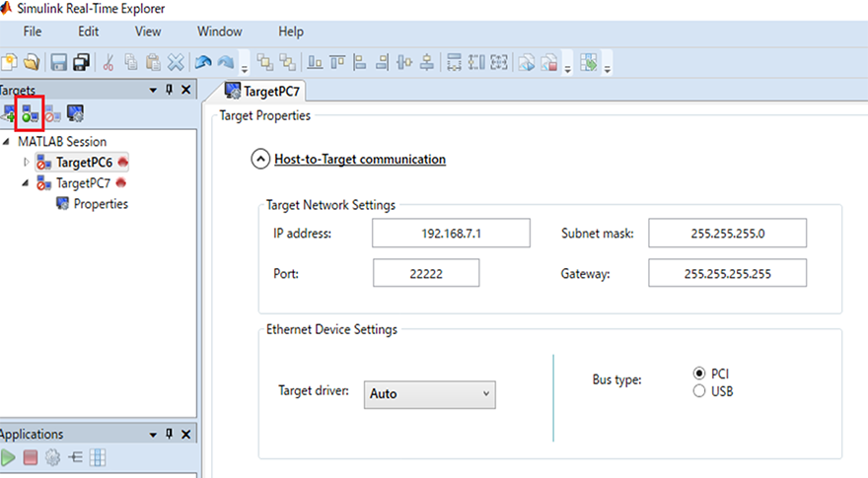Click the Send to Back icon
Image resolution: width=868 pixels, height=478 pixels.
287,62
